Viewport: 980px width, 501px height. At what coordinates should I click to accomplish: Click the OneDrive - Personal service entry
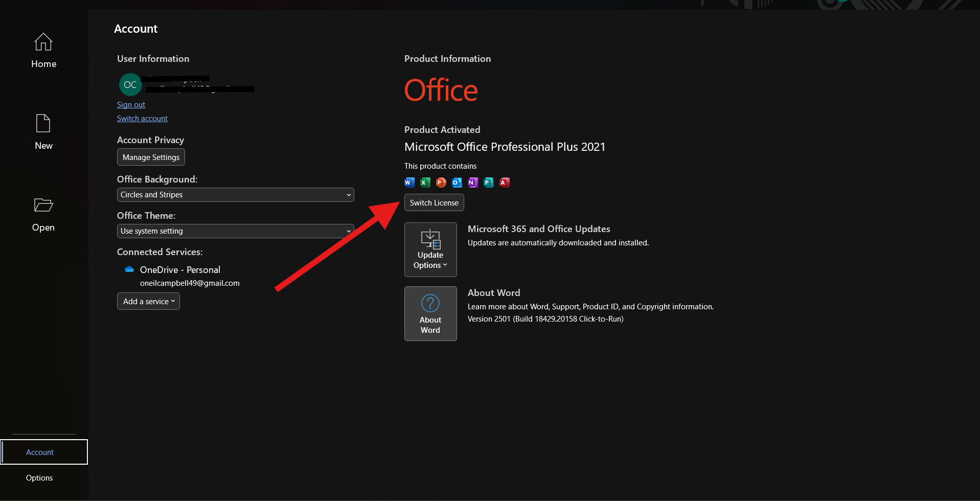pos(180,269)
